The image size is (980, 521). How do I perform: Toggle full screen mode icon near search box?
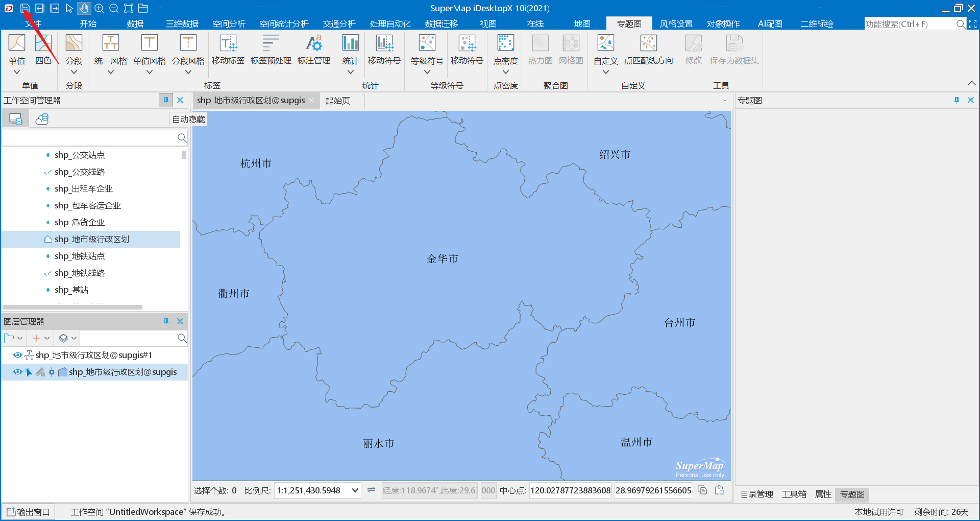point(973,24)
